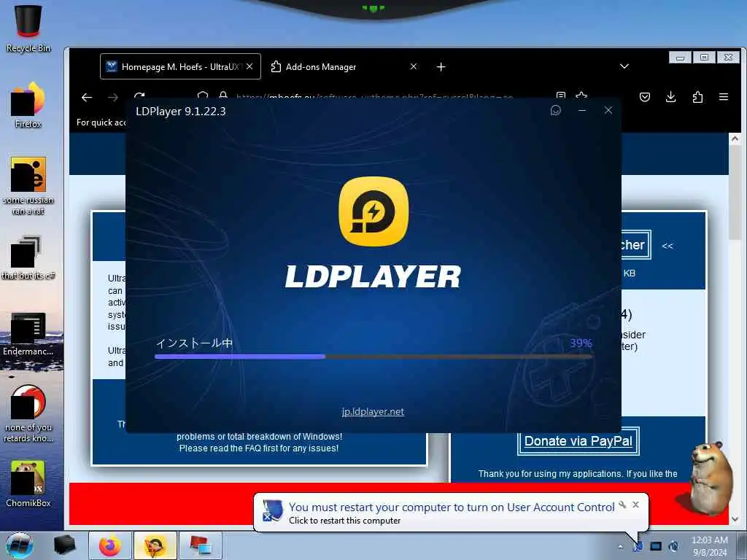Screen dimensions: 747x560
Task: Close the Add-ons Manager tab
Action: pyautogui.click(x=414, y=66)
